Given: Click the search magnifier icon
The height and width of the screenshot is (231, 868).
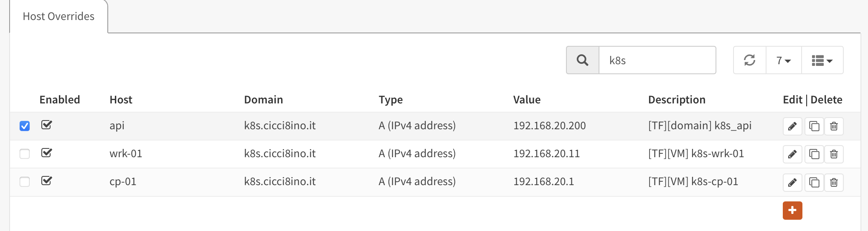Looking at the screenshot, I should click(583, 60).
